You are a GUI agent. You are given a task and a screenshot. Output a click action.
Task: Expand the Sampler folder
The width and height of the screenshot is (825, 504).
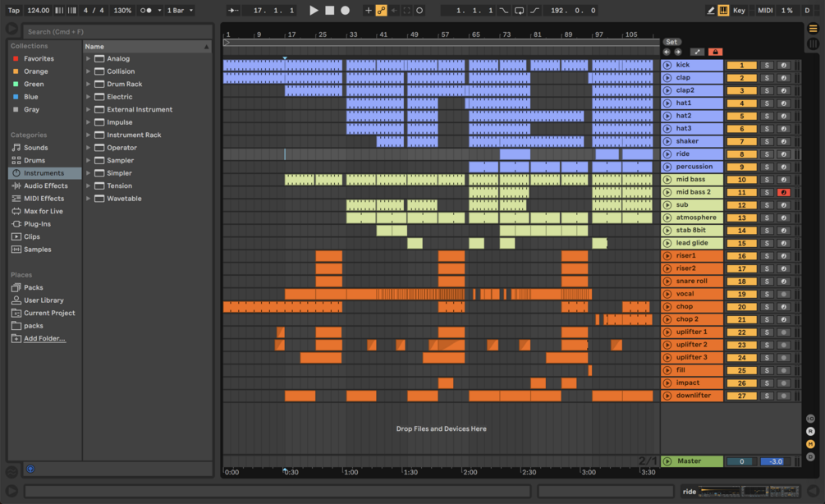click(x=88, y=160)
